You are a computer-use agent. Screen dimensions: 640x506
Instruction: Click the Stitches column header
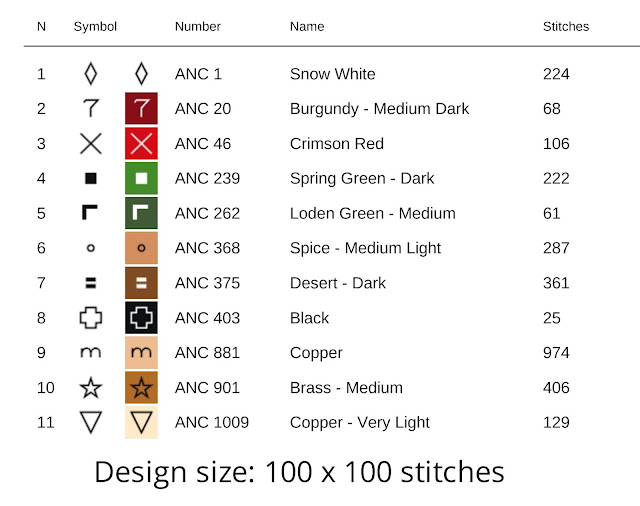pyautogui.click(x=566, y=27)
